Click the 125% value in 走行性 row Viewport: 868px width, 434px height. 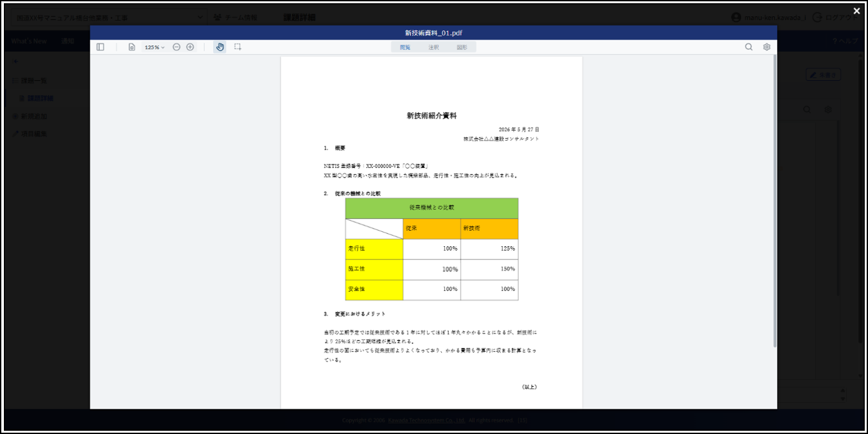(x=508, y=249)
